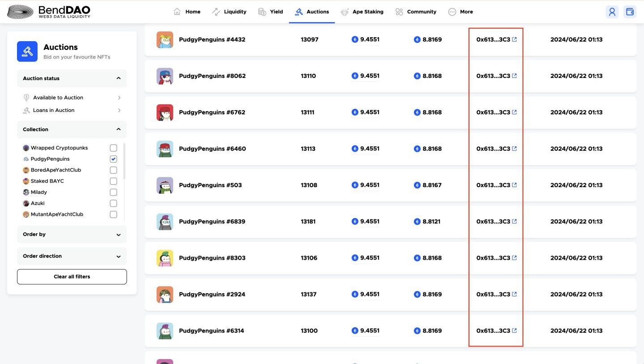The image size is (644, 364).
Task: Open external link for PudgyPenguins #8303 address
Action: point(514,257)
